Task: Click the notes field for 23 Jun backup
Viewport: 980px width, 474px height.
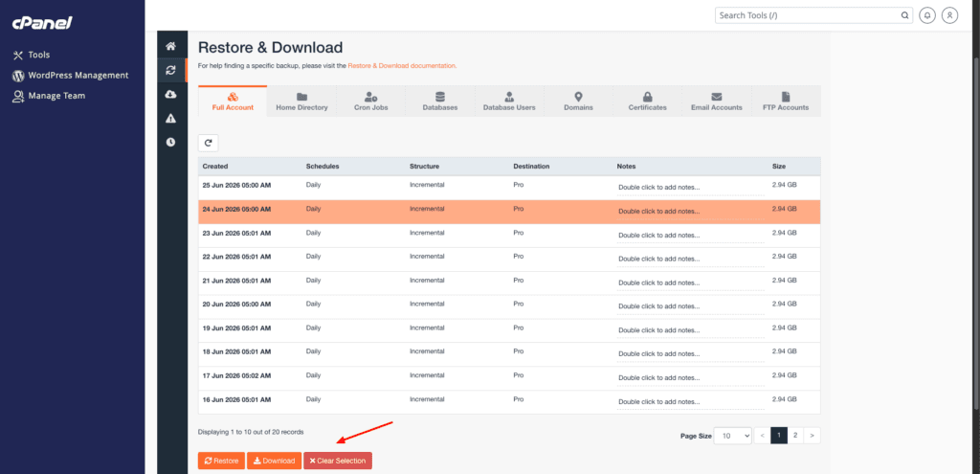Action: pyautogui.click(x=691, y=236)
